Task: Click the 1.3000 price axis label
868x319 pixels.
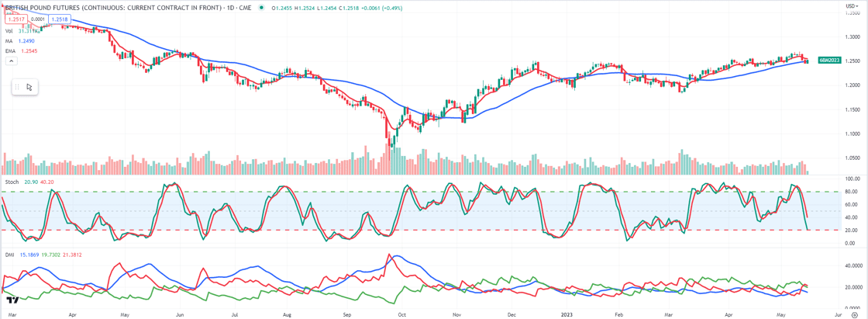Action: pyautogui.click(x=852, y=36)
